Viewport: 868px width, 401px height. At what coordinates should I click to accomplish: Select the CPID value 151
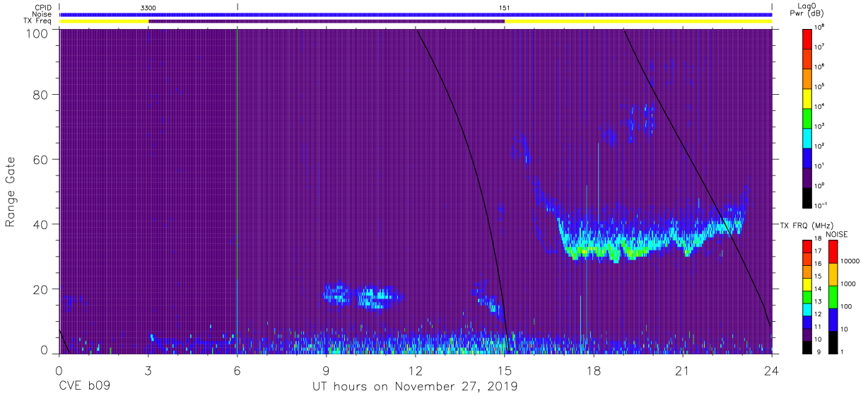[504, 8]
